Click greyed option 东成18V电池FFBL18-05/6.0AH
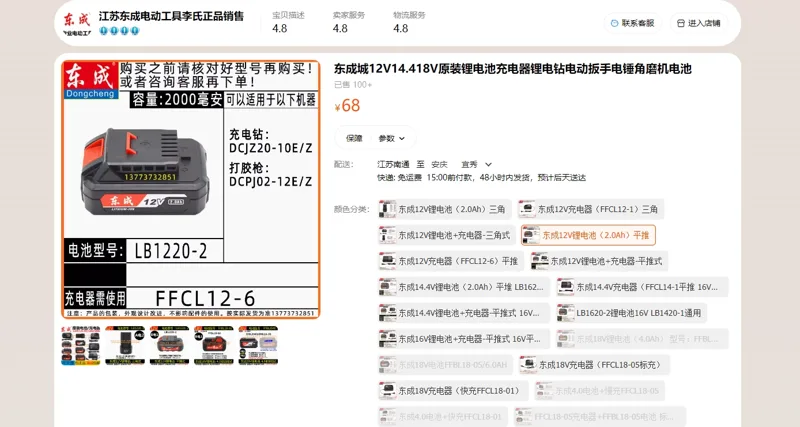 pos(445,365)
